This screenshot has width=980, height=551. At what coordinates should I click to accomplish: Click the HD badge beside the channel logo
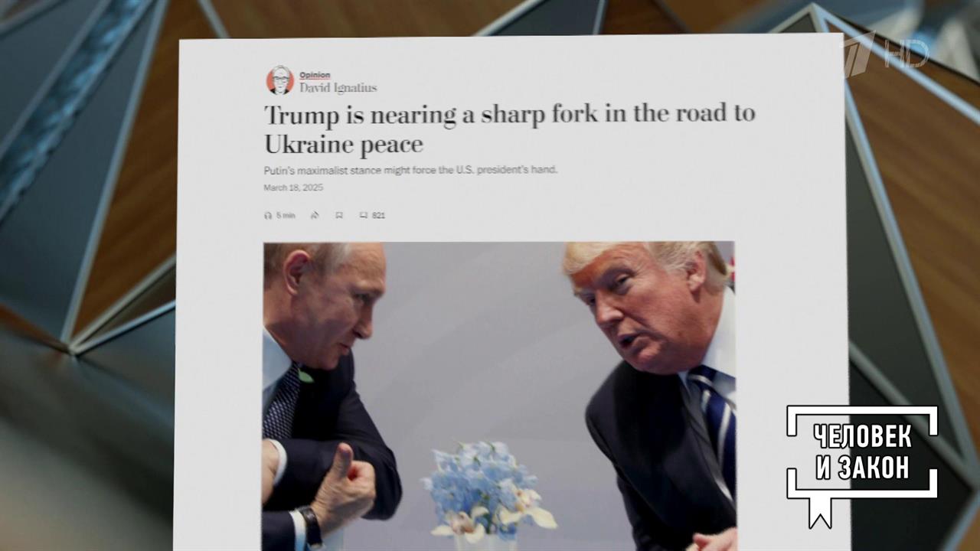click(906, 54)
